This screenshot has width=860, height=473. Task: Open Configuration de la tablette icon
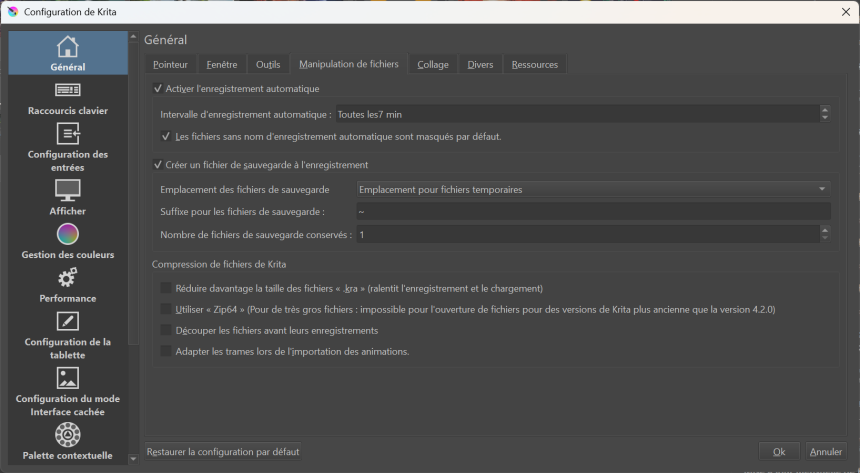click(67, 321)
